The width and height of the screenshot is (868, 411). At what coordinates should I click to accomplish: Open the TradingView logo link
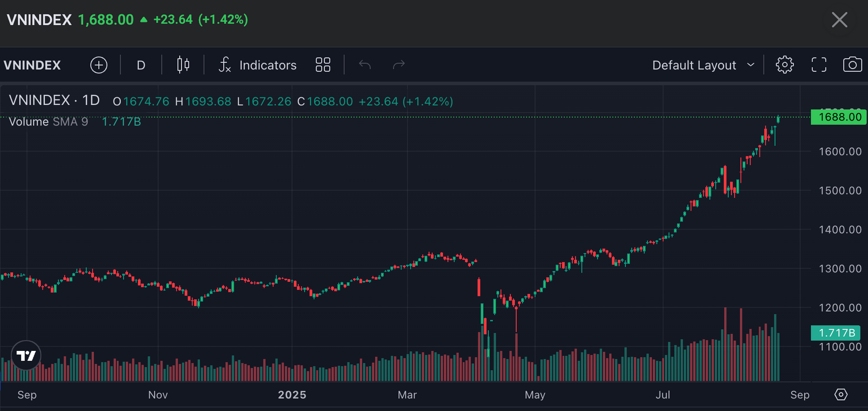pyautogui.click(x=26, y=355)
